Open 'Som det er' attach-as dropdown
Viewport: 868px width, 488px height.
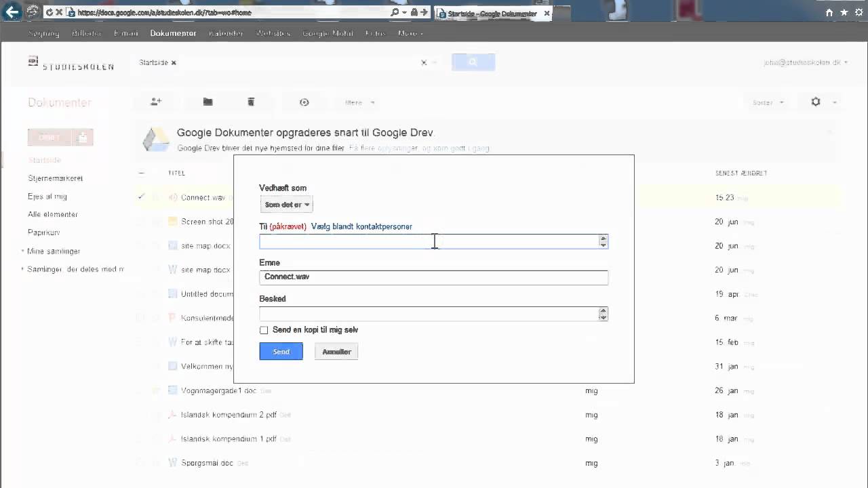[287, 205]
